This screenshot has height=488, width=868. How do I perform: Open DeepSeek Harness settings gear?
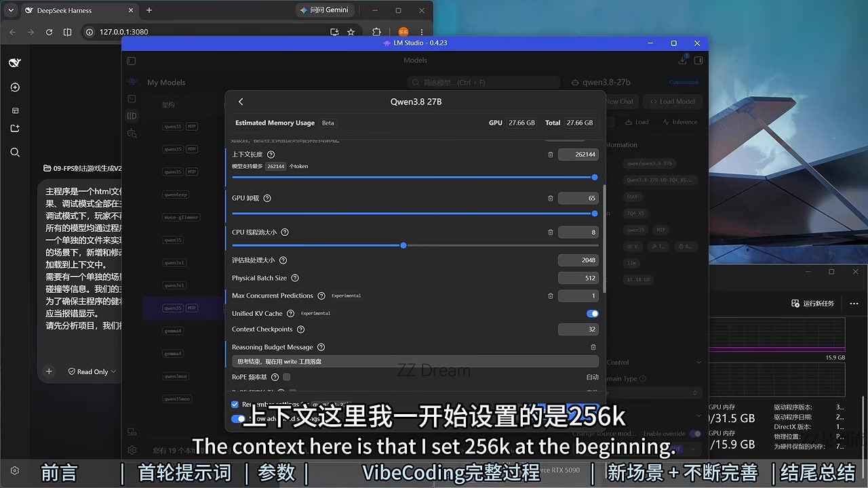pyautogui.click(x=15, y=470)
